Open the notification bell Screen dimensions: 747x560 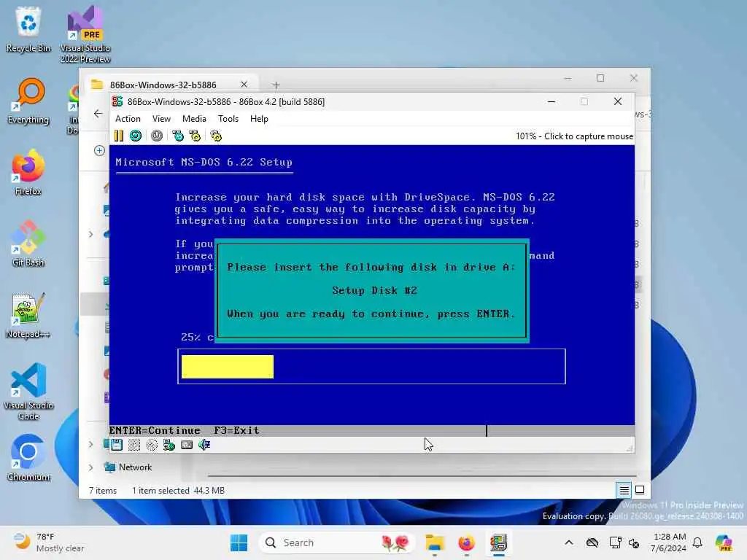(697, 542)
